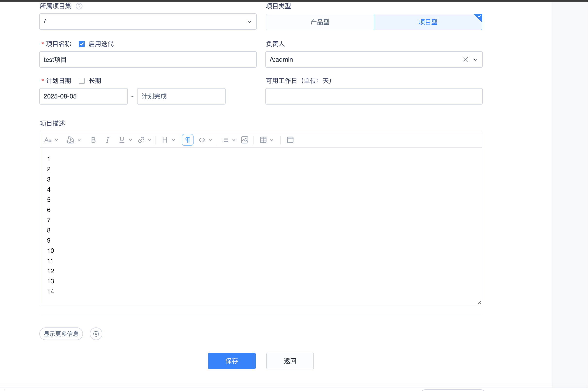The height and width of the screenshot is (391, 588).
Task: Toggle bold formatting in description editor
Action: pos(93,140)
